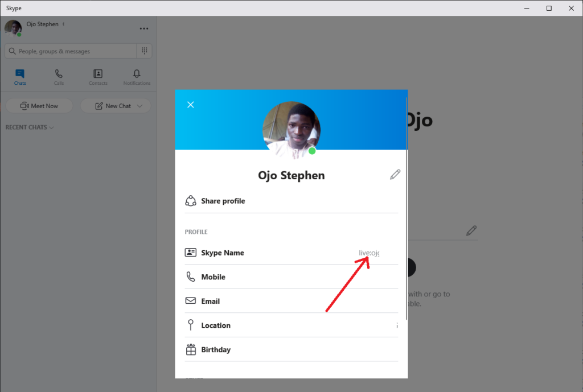This screenshot has height=392, width=583.
Task: Focus the People, groups & messages search
Action: 71,51
